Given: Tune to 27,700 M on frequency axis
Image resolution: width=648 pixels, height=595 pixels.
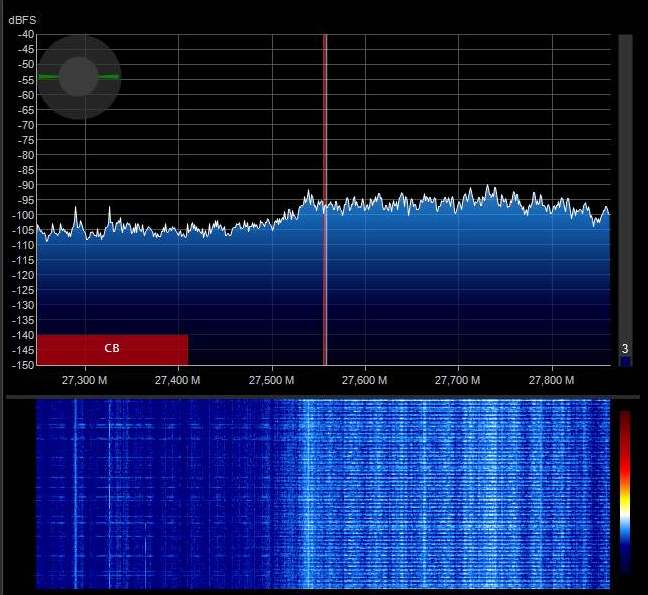Looking at the screenshot, I should click(459, 381).
